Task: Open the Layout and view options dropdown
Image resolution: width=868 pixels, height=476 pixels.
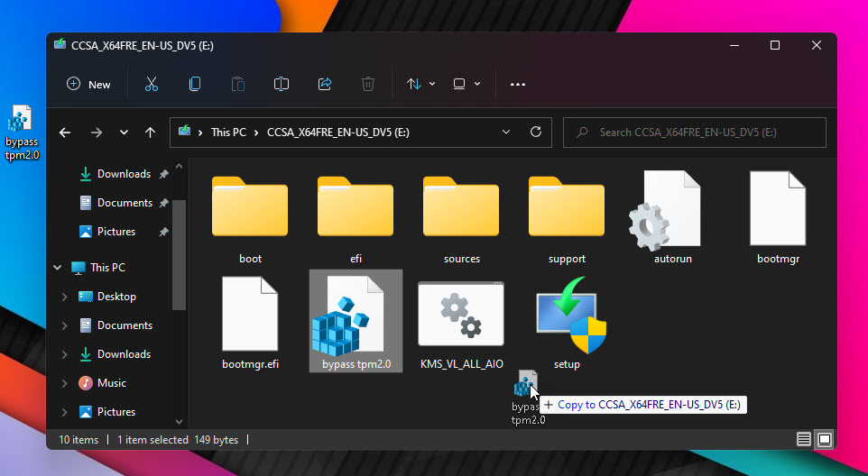Action: click(x=466, y=84)
